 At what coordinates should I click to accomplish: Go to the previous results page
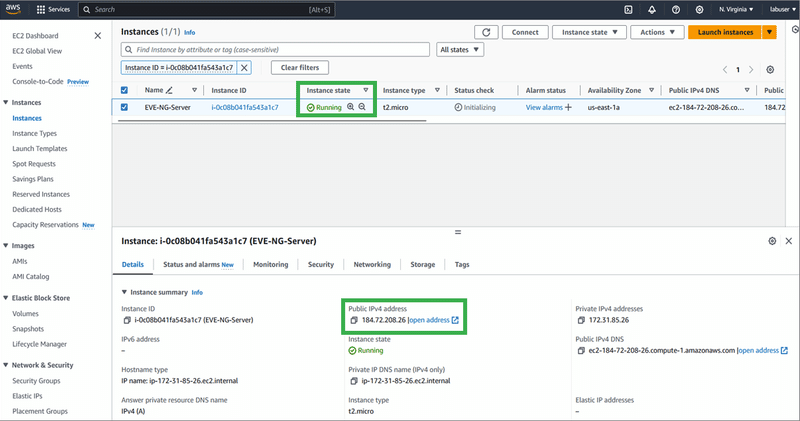tap(724, 69)
